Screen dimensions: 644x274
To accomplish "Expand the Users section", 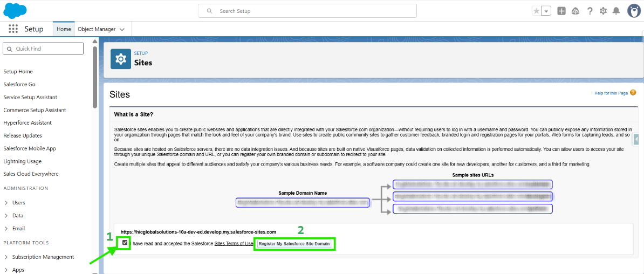I will pos(6,202).
